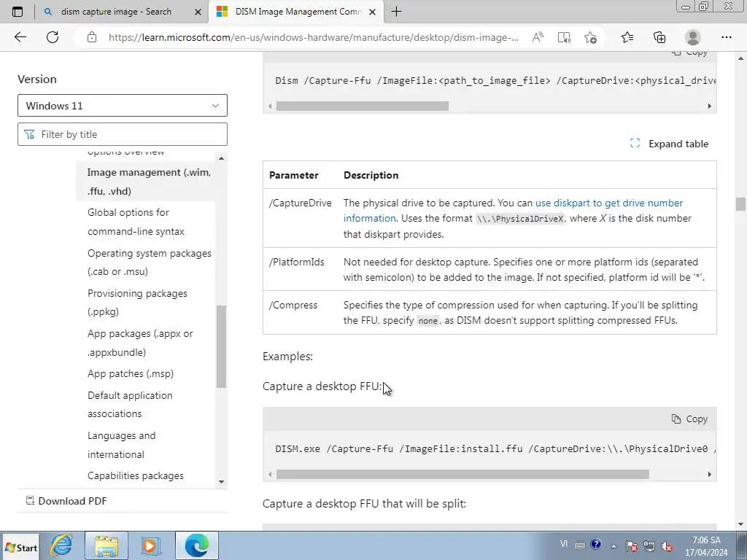Open the tab actions menu icon
Image resolution: width=747 pixels, height=560 pixels.
pyautogui.click(x=18, y=12)
